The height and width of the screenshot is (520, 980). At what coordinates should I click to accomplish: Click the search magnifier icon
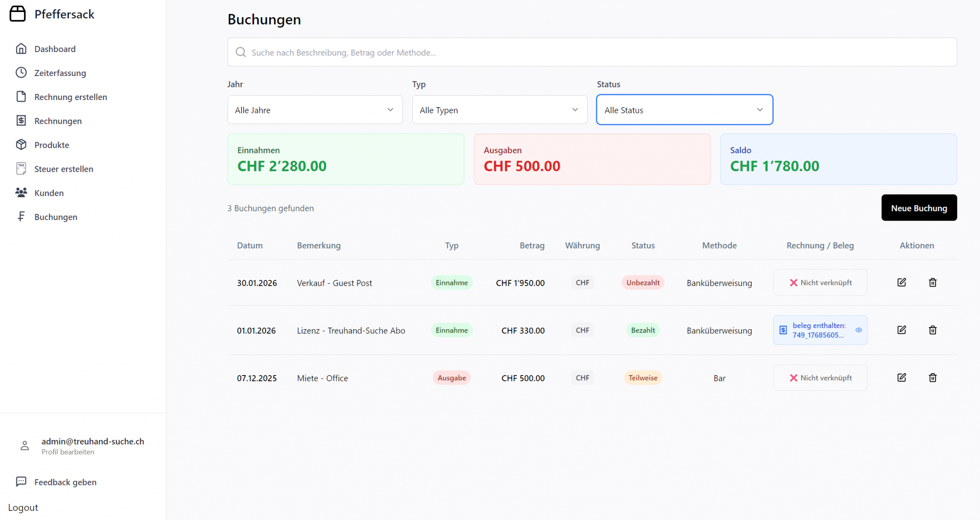pyautogui.click(x=241, y=52)
